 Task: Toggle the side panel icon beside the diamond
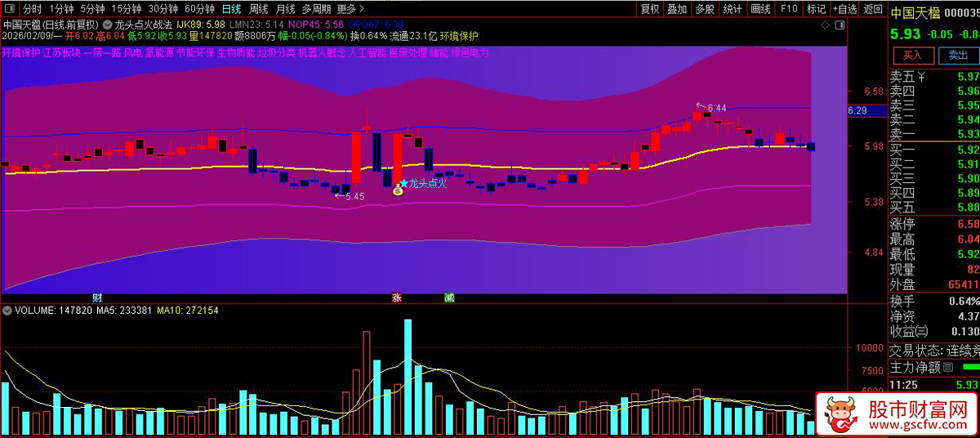841,25
